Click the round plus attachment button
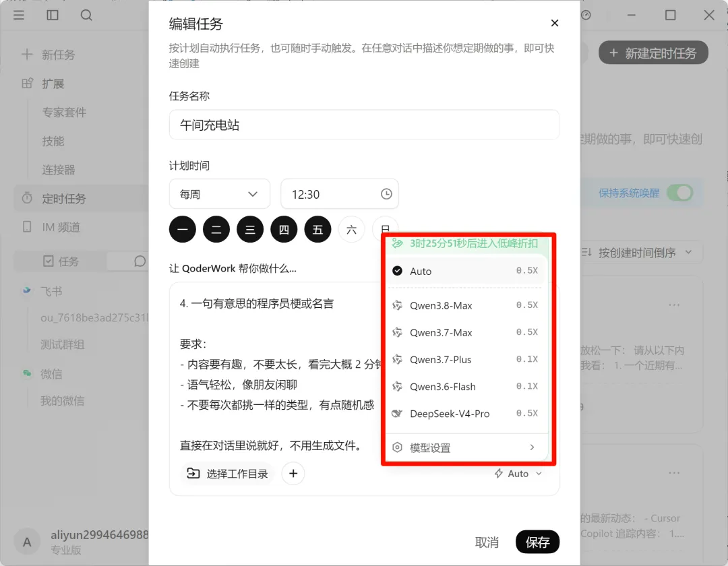The height and width of the screenshot is (566, 728). [293, 473]
